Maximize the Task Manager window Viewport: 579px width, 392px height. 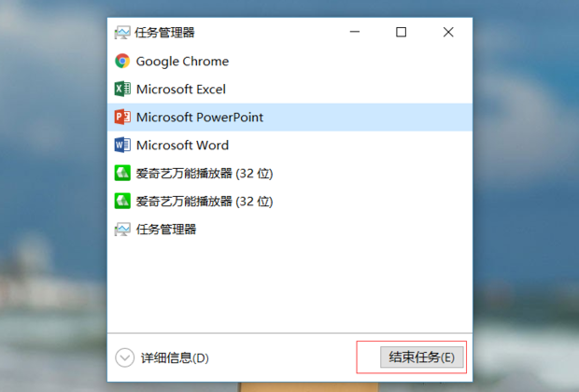point(401,32)
